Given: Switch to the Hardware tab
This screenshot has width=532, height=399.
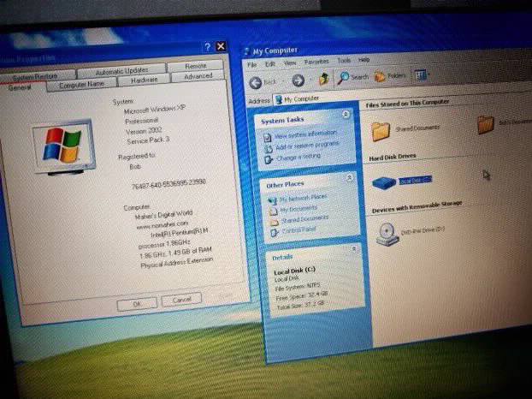Looking at the screenshot, I should pos(144,80).
